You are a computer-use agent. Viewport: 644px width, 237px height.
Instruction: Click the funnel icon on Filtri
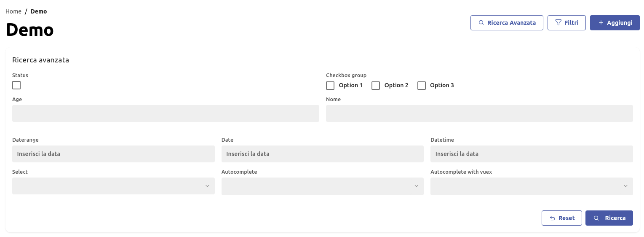pyautogui.click(x=558, y=23)
